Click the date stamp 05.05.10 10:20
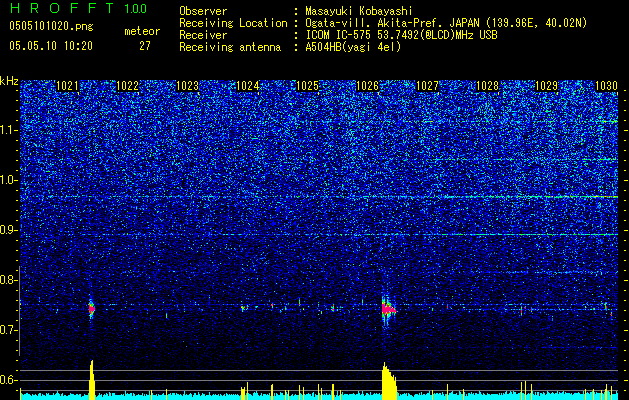The height and width of the screenshot is (400, 629). 51,46
